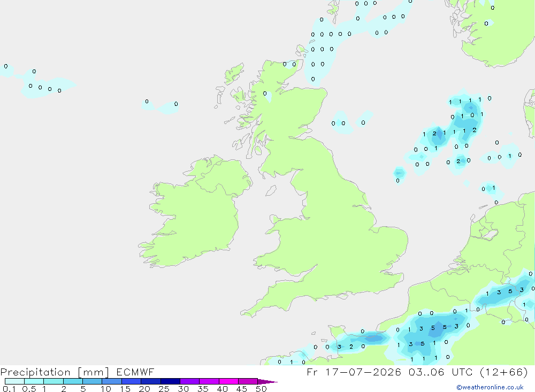Click the legend label "0.1"
This screenshot has width=535, height=392.
9,389
